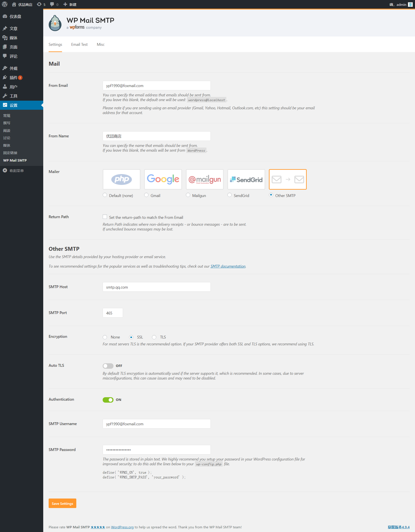Viewport: 415px width, 532px height.
Task: Click the From Email input field
Action: pos(157,86)
